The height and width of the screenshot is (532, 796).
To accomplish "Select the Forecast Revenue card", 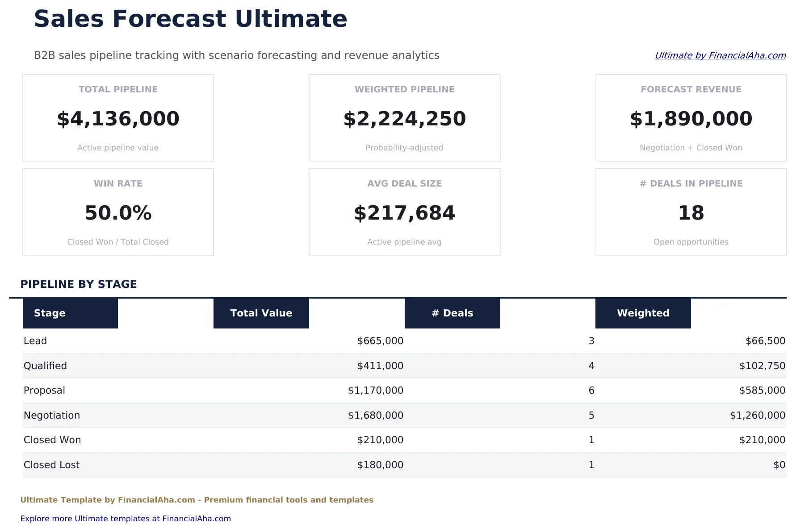I will tap(691, 118).
